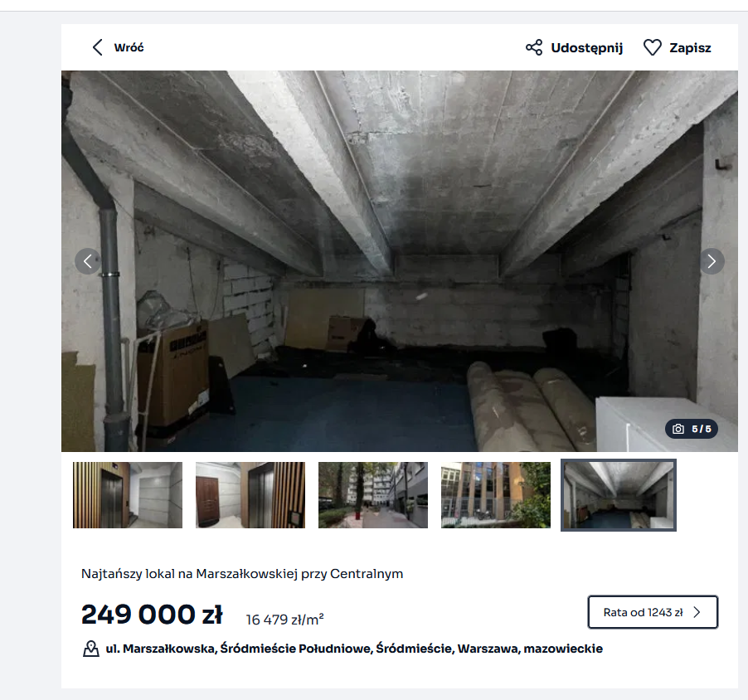Click the heart icon to save listing
748x700 pixels.
point(652,47)
